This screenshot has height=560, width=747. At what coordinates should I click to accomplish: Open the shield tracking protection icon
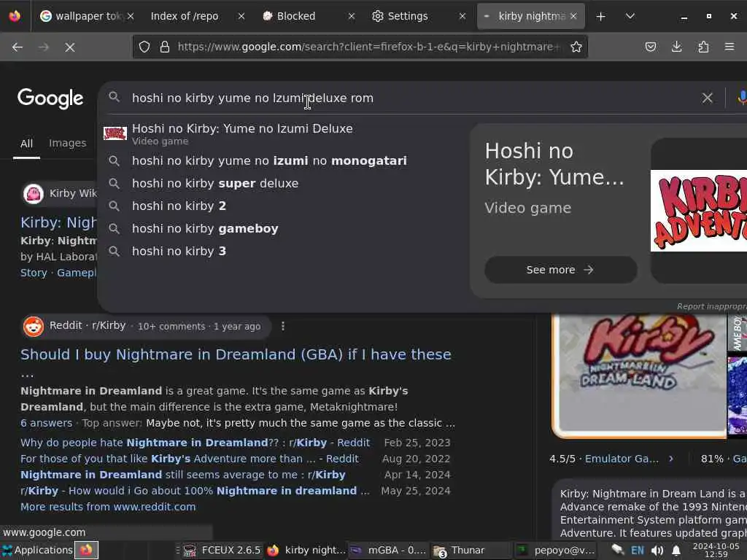[144, 47]
